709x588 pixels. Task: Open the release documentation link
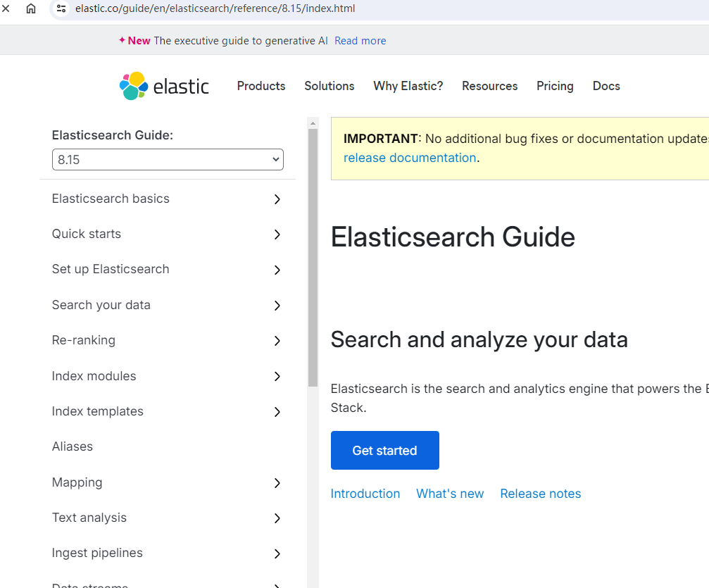click(410, 158)
